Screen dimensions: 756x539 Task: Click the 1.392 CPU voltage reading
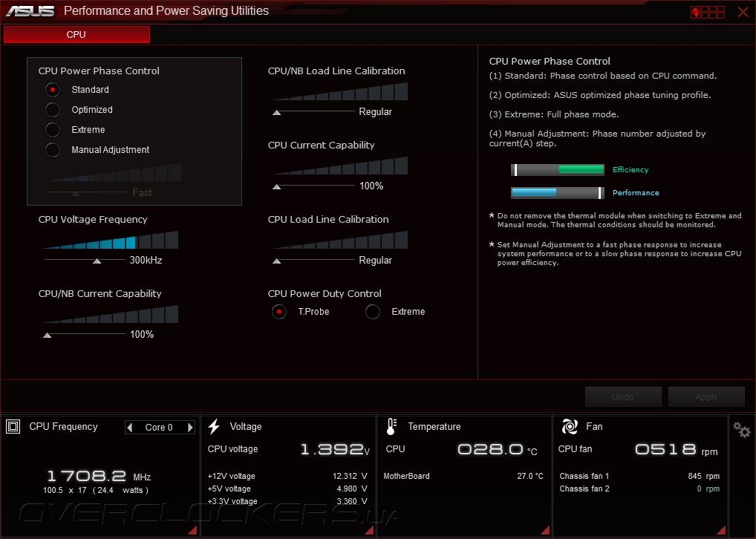(335, 450)
